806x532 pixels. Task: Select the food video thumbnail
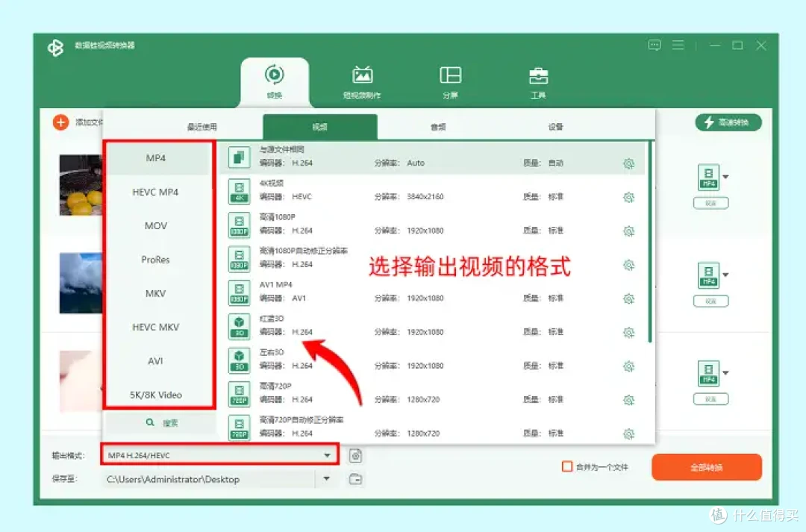[81, 185]
